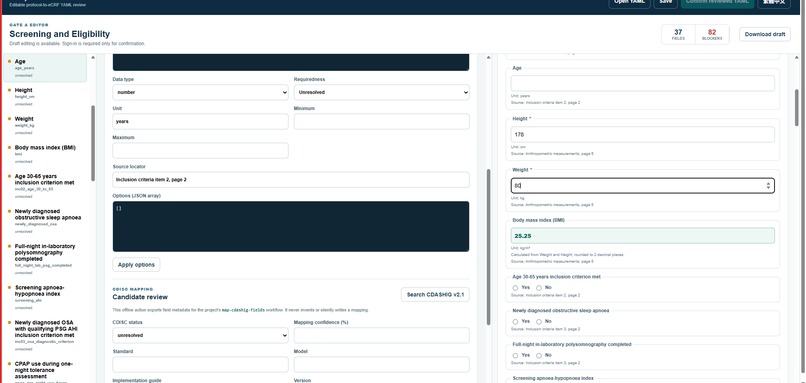
Task: Click the editor panel scrollbar thumb
Action: click(x=488, y=247)
